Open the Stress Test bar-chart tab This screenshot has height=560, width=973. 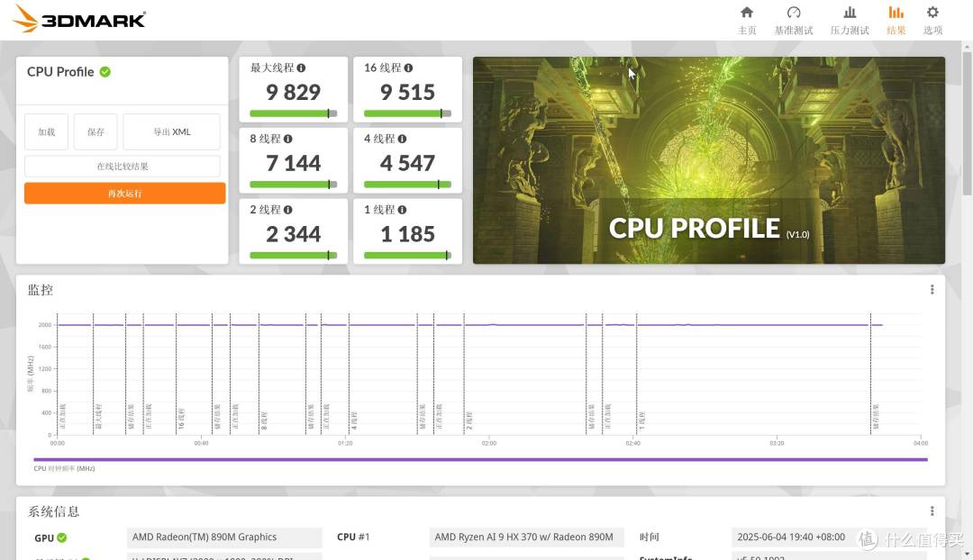850,13
